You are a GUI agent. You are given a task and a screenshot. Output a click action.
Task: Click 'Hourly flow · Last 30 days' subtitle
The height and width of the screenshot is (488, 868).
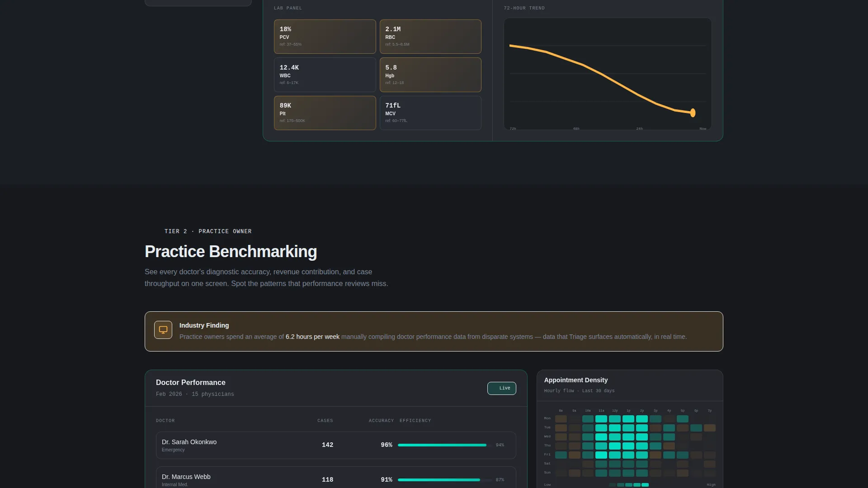coord(580,391)
